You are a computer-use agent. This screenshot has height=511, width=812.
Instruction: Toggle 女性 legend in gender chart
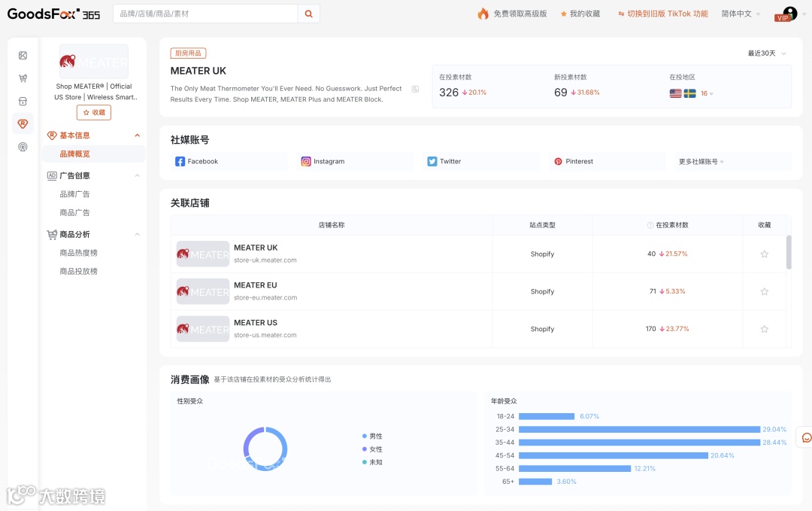click(x=372, y=449)
